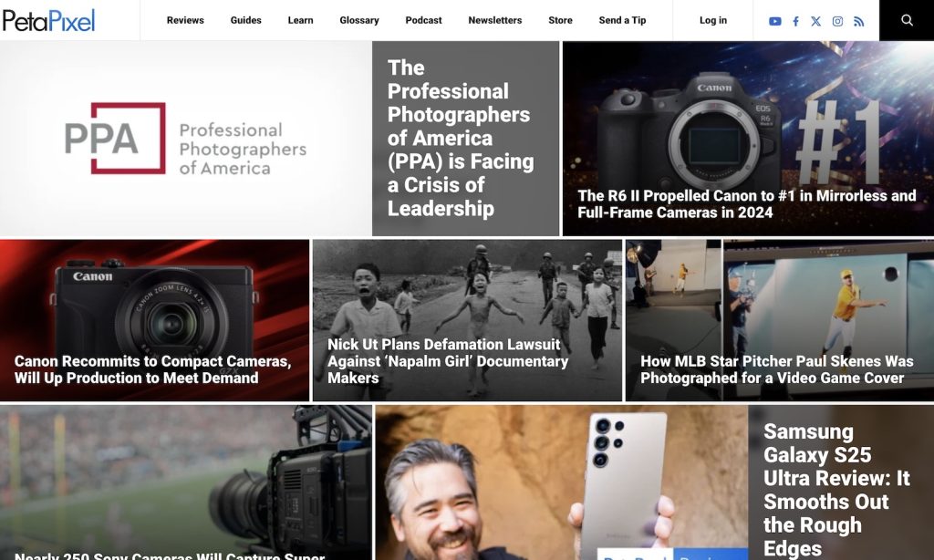Open the Canon R6 II #1 Mirrorless article
The width and height of the screenshot is (934, 560).
(x=747, y=203)
